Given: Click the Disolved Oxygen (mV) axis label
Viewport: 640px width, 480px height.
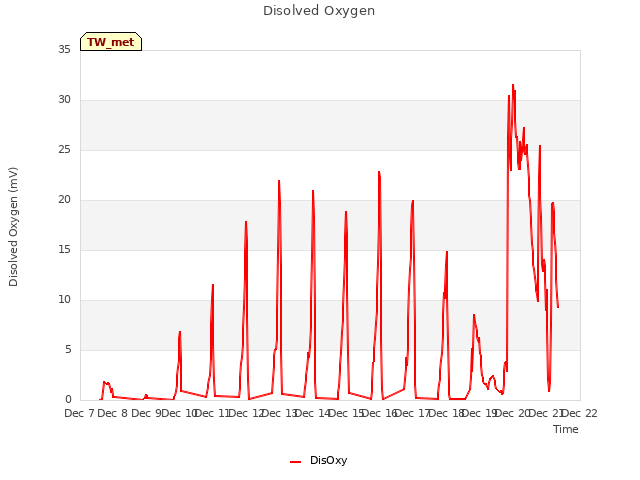Looking at the screenshot, I should tap(13, 227).
